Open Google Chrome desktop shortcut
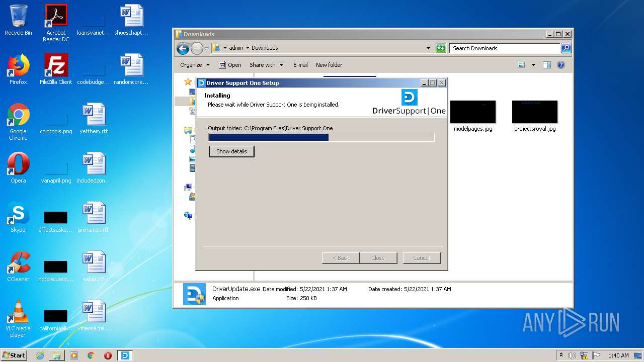Viewport: 644px width, 362px height. tap(18, 122)
